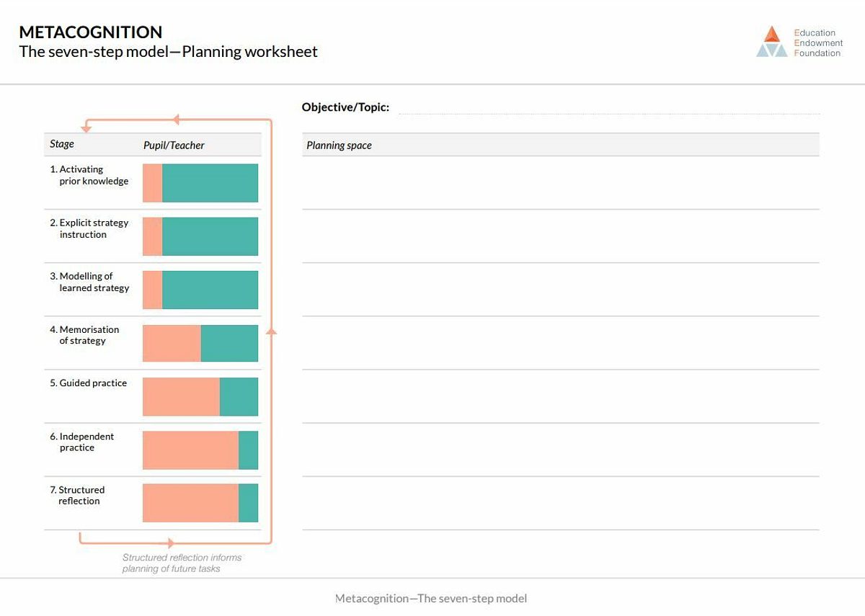Click the right-pointing arrow below Structured reflection
This screenshot has height=616, width=865.
click(x=171, y=543)
